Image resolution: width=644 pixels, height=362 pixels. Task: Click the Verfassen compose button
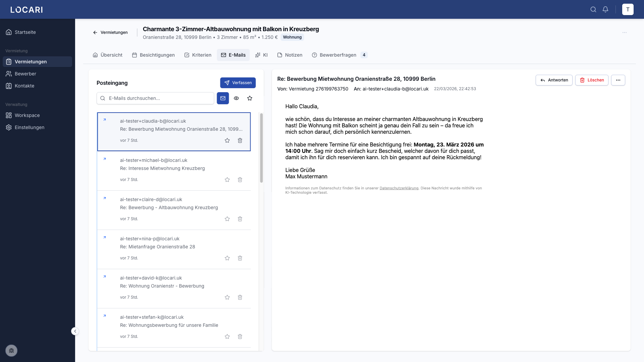tap(238, 83)
